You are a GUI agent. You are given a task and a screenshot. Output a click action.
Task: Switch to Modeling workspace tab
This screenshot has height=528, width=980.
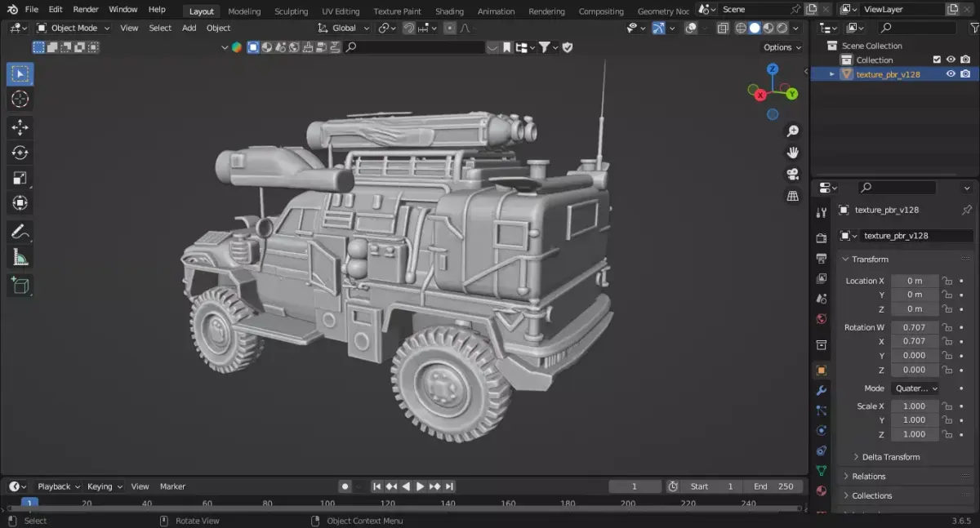tap(244, 11)
